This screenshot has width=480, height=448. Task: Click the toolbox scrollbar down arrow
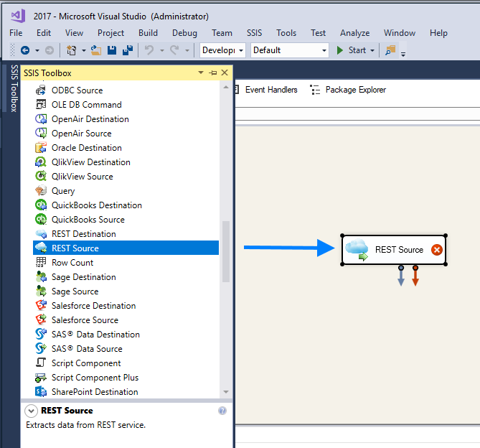click(x=226, y=392)
